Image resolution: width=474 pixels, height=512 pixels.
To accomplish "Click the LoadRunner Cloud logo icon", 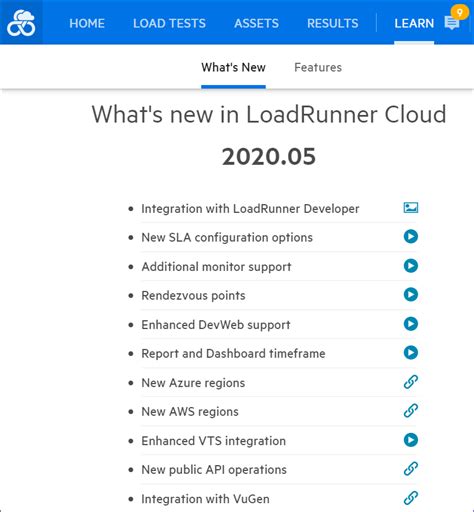I will tap(21, 23).
